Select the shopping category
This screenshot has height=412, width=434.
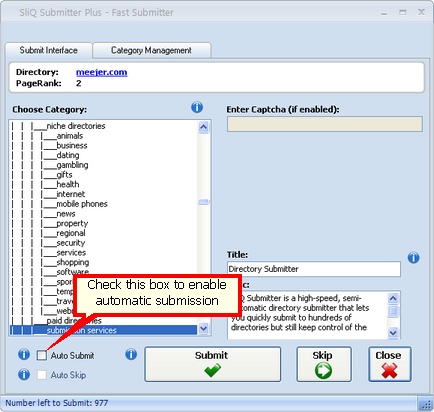click(73, 262)
